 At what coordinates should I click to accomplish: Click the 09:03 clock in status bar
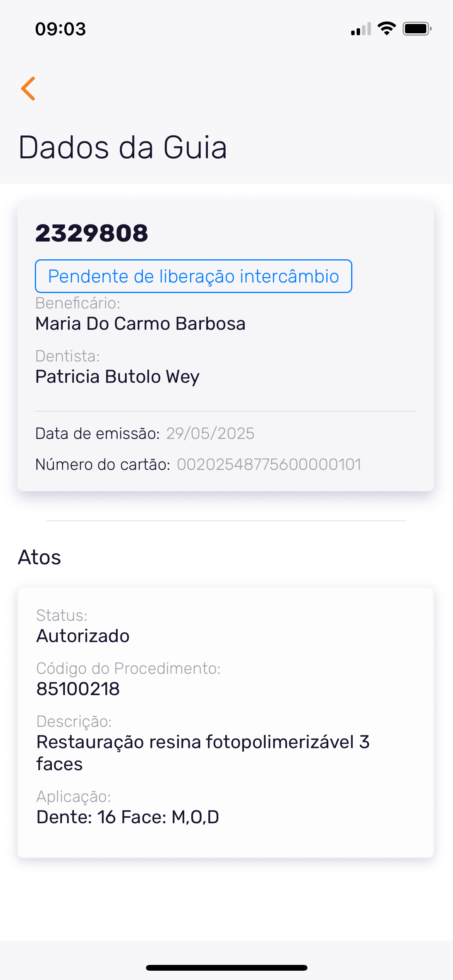[x=60, y=29]
